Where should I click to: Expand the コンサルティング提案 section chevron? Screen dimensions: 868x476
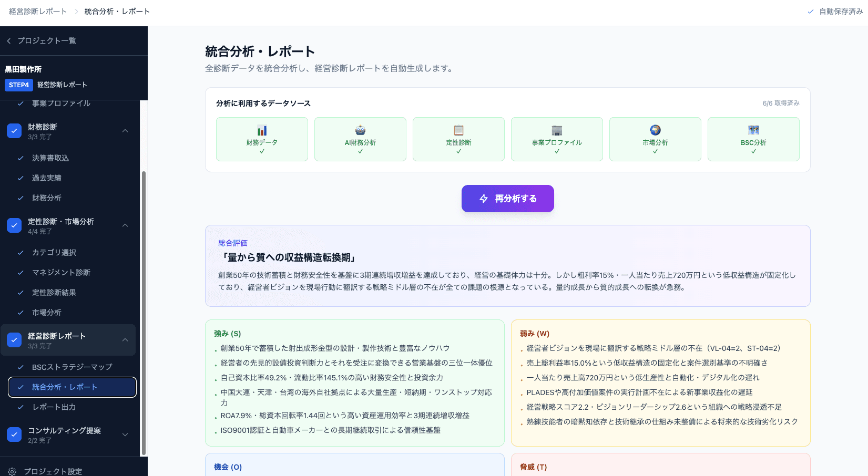[x=125, y=434]
